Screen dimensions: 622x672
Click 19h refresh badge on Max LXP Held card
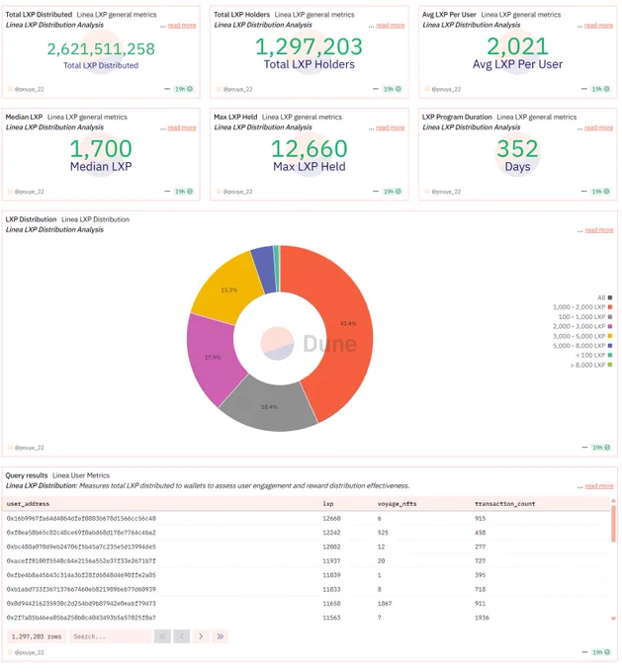click(x=392, y=192)
